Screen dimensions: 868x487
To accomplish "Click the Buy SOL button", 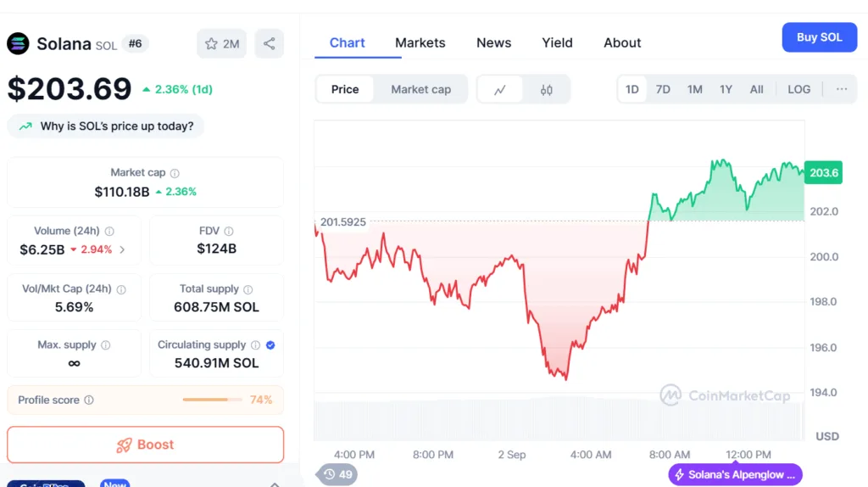I will click(x=819, y=37).
